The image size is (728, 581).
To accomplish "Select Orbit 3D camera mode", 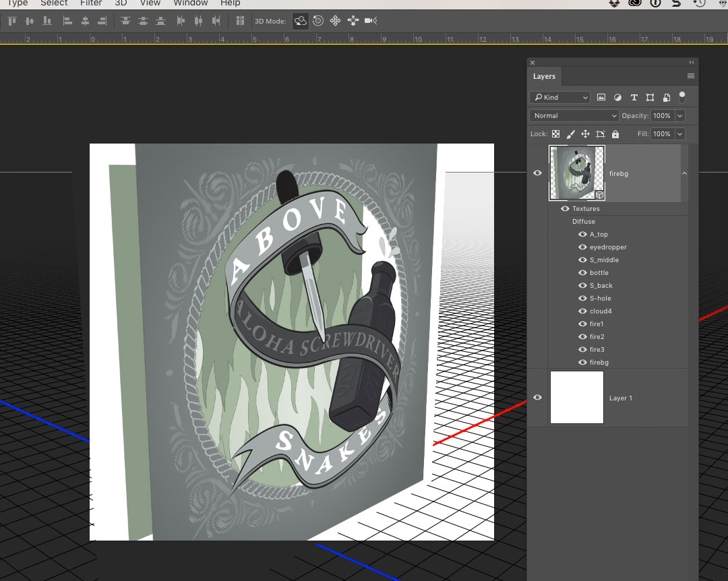I will pos(301,21).
